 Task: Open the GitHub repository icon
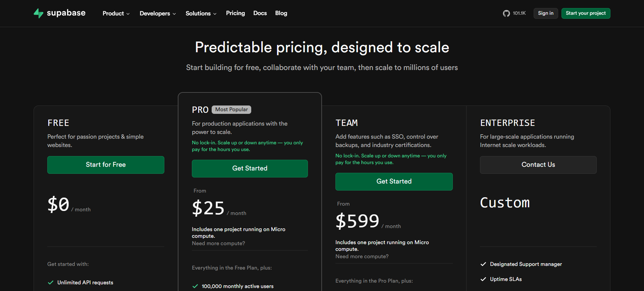tap(506, 13)
